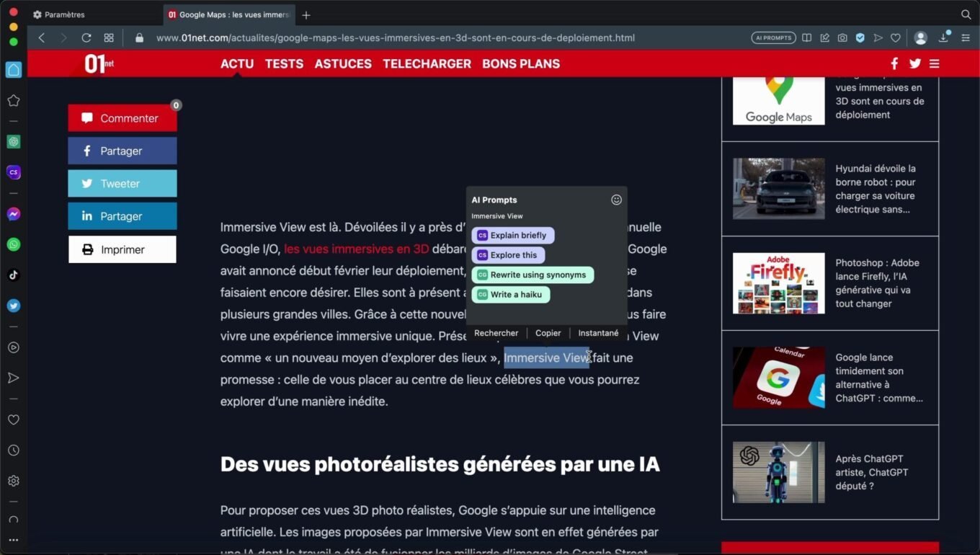Open the 'les vues immersives en 3D' link
This screenshot has height=555, width=980.
356,249
